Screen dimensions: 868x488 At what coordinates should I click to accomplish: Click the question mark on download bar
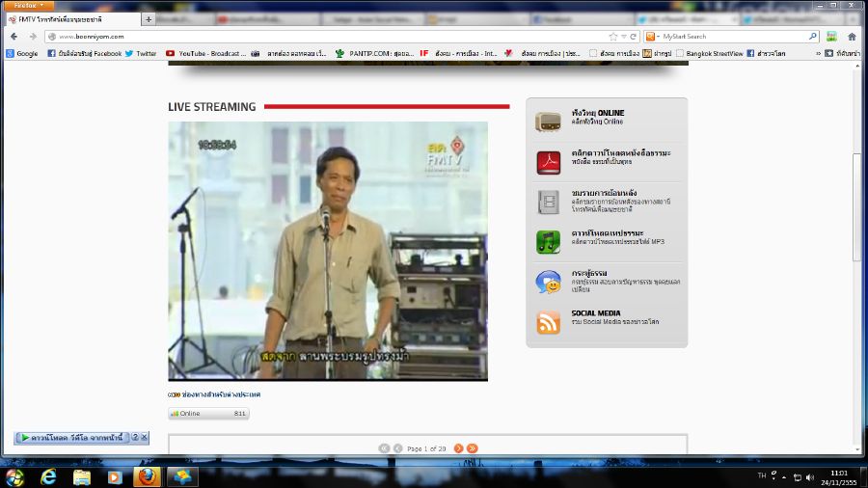[x=135, y=437]
